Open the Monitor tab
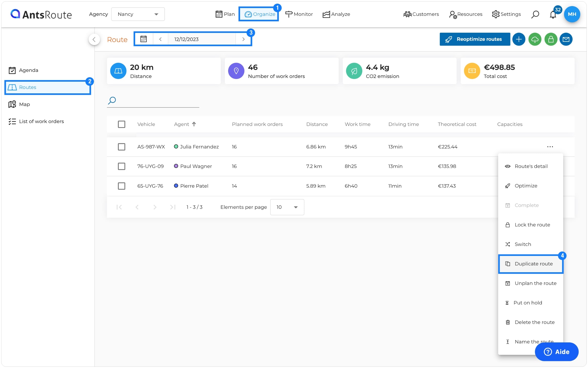 (x=299, y=14)
